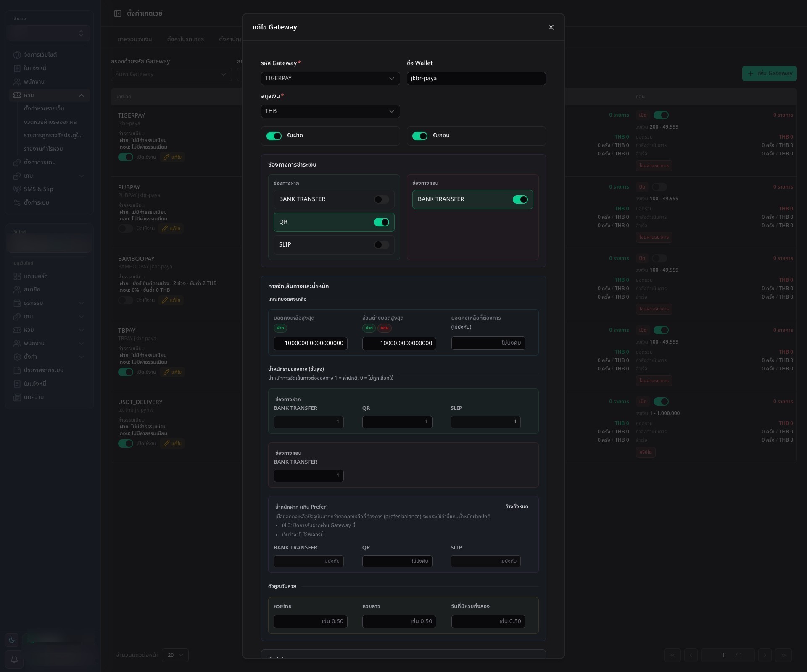
Task: Disable the รับถอน toggle
Action: 419,136
